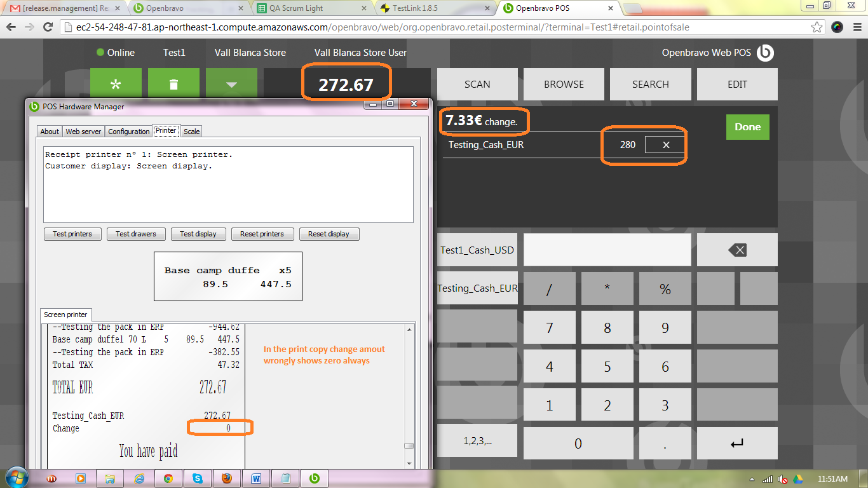Open Microsoft Word from the taskbar
The image size is (868, 488).
(x=256, y=478)
